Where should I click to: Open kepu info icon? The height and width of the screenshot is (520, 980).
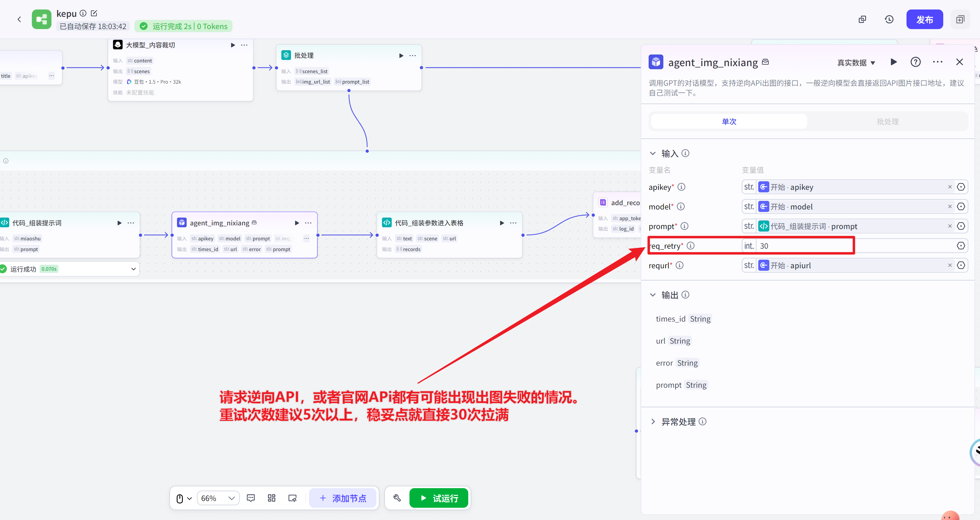click(83, 13)
